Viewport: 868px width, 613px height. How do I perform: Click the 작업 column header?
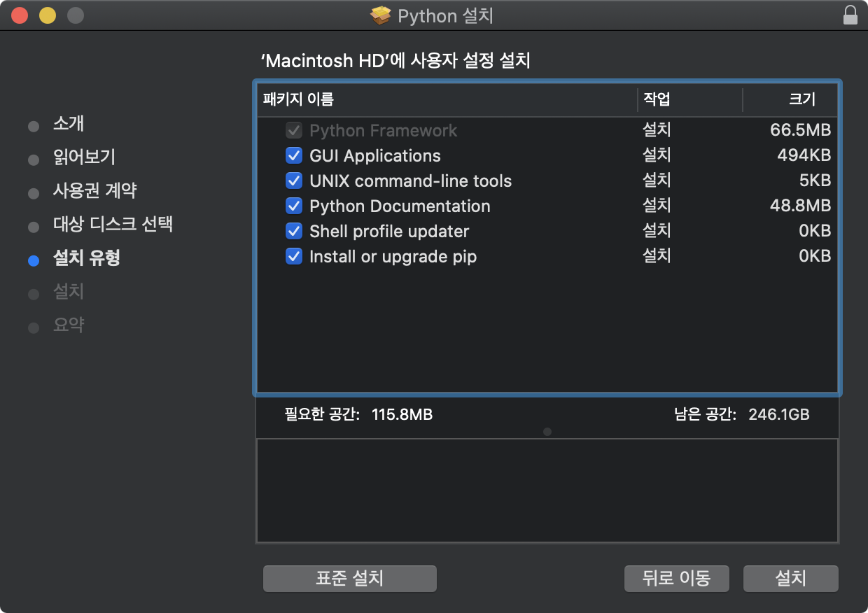689,99
